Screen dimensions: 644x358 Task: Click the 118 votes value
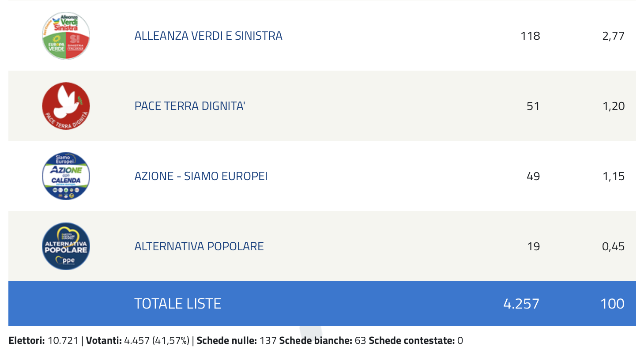point(530,36)
